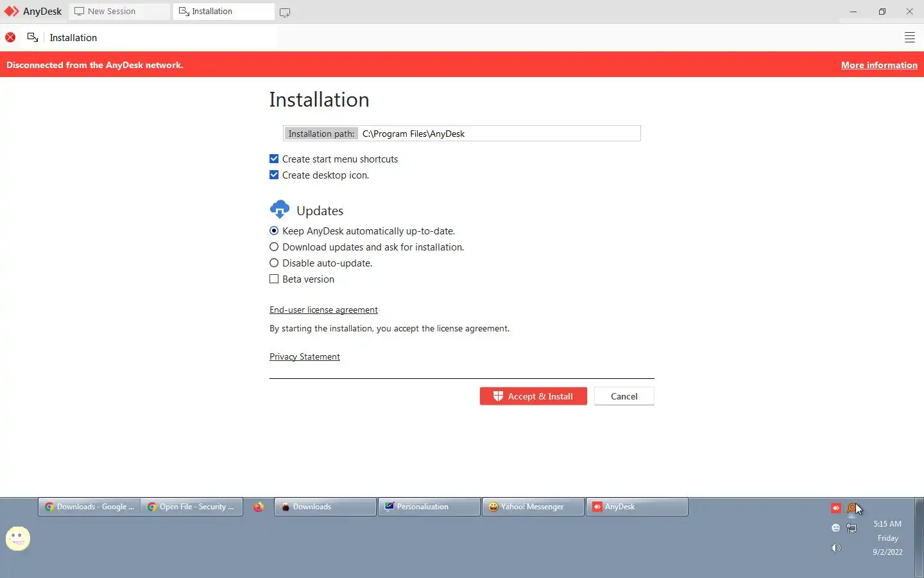Click the orange magnifier tray icon
The width and height of the screenshot is (924, 578).
click(x=851, y=508)
